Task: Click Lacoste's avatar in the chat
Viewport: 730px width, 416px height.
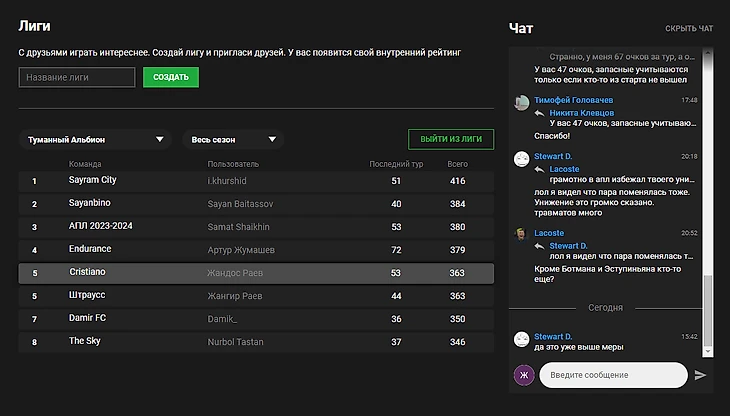Action: [x=521, y=234]
